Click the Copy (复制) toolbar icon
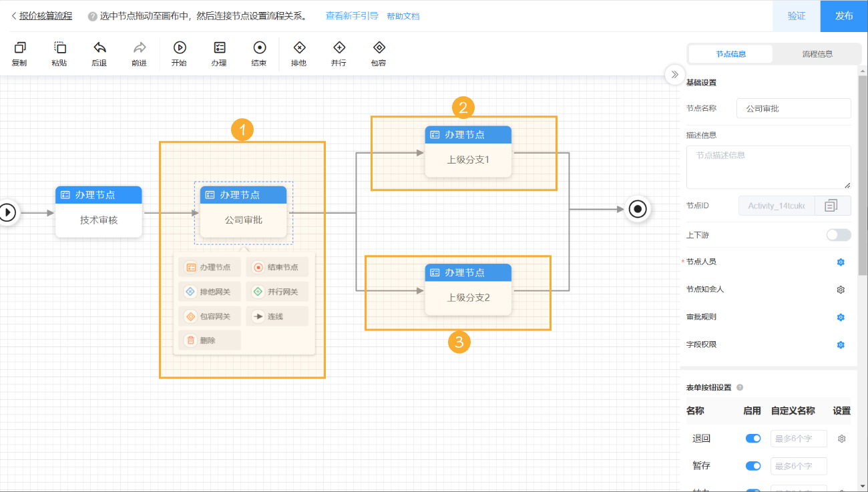The width and height of the screenshot is (868, 492). coord(19,48)
